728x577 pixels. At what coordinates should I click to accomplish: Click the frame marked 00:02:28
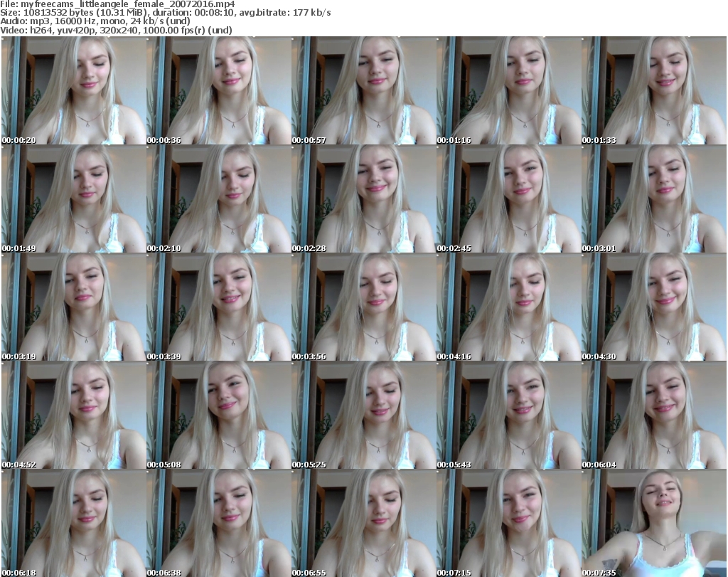click(x=364, y=198)
